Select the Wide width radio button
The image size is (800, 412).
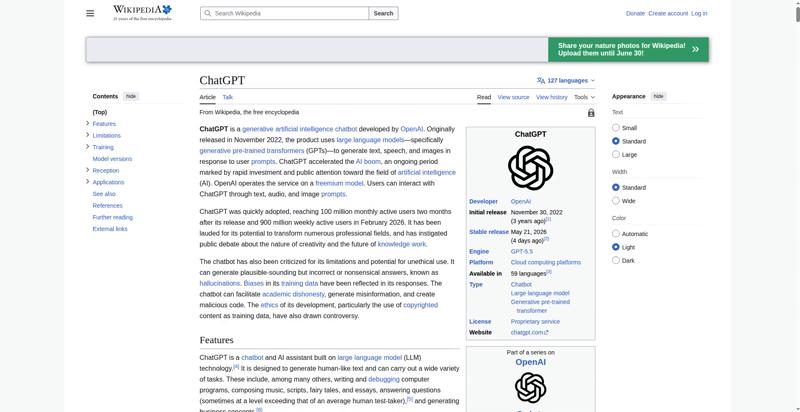pyautogui.click(x=615, y=201)
